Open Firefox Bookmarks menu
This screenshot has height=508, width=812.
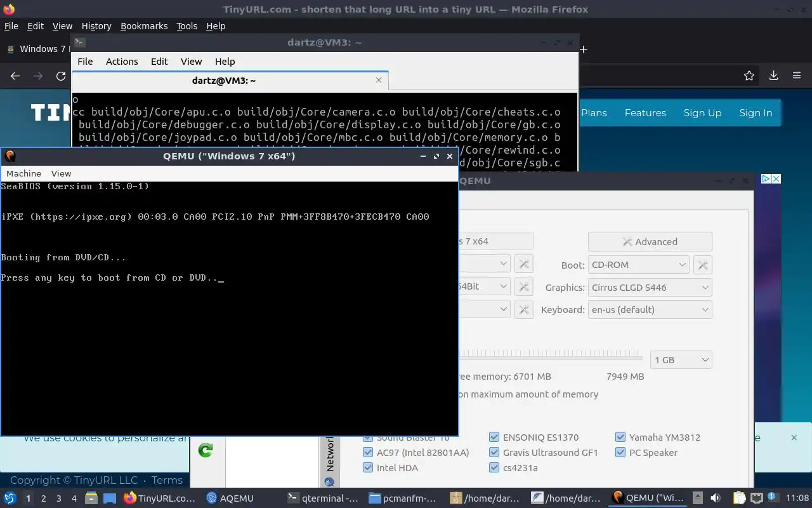pos(144,26)
